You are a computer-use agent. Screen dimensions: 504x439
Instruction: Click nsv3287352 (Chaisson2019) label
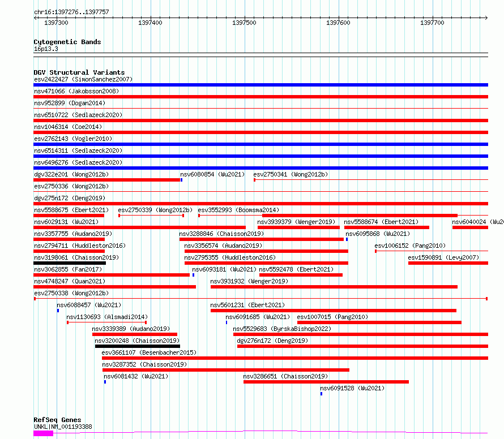[x=144, y=364]
